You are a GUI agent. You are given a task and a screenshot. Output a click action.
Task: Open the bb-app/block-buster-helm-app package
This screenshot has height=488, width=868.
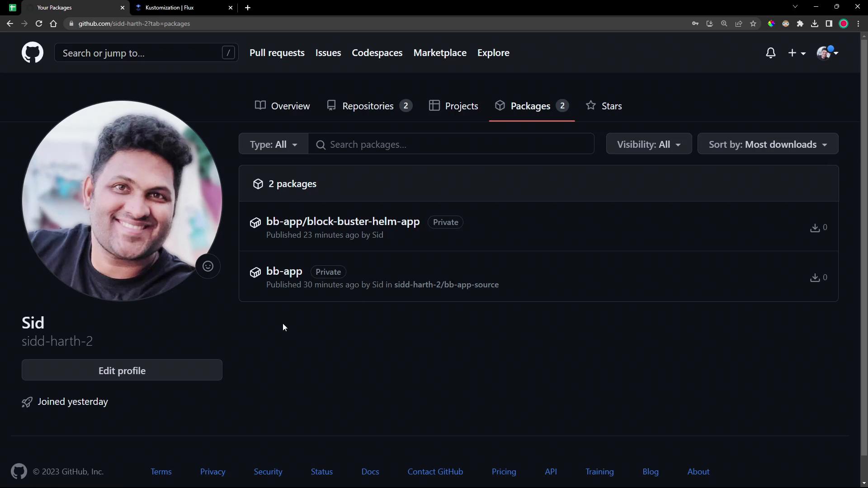click(x=343, y=221)
